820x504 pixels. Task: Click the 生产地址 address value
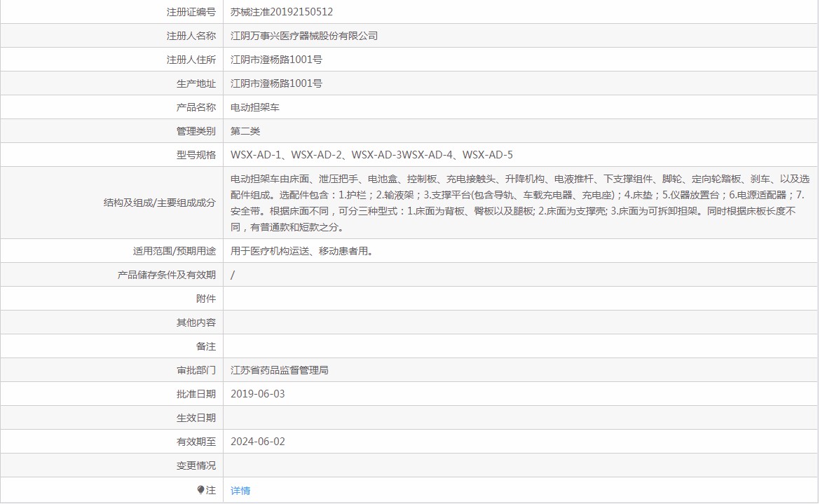pos(276,83)
